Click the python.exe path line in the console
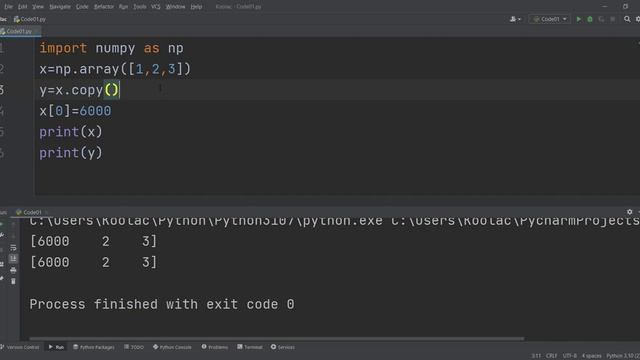 click(x=334, y=221)
